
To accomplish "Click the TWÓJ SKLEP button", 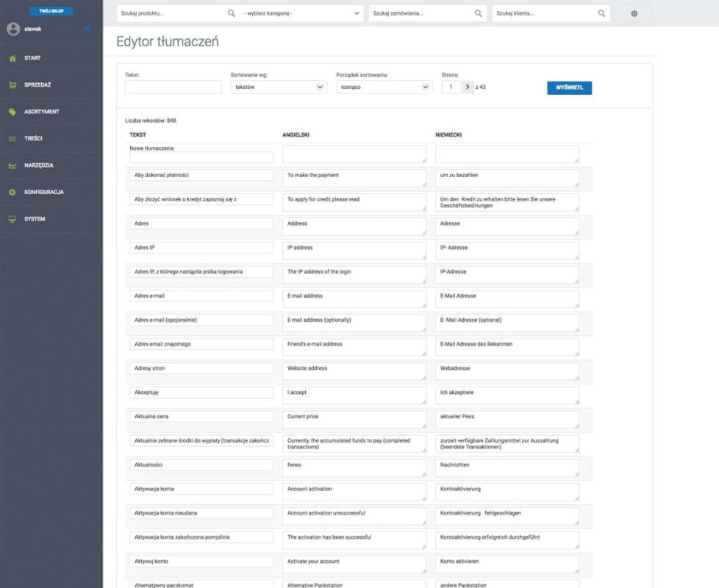I will tap(51, 10).
